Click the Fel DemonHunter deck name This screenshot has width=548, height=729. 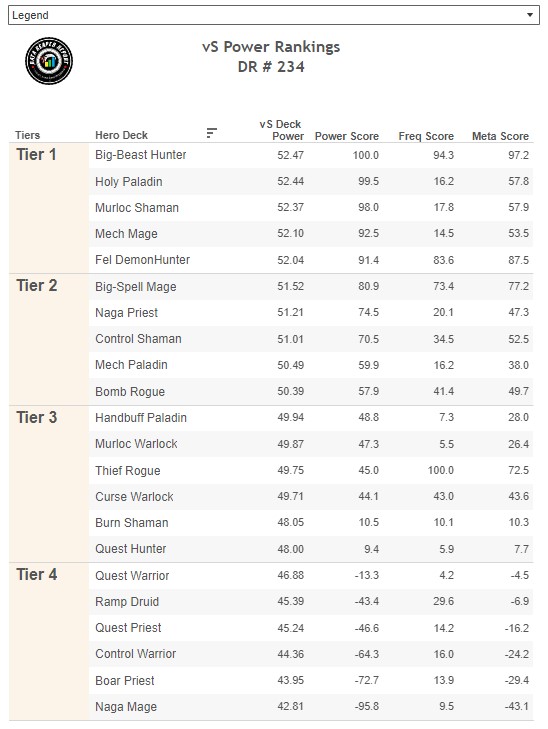point(142,260)
